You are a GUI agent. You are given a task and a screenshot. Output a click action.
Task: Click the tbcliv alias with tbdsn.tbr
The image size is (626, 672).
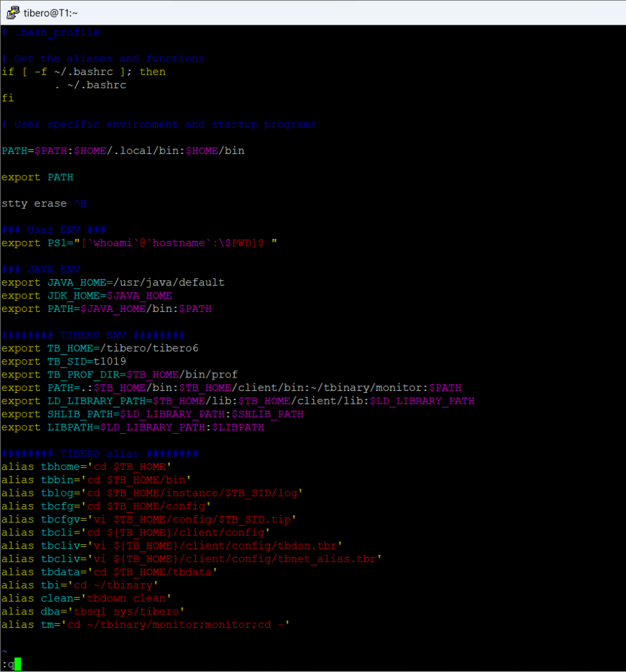[172, 546]
